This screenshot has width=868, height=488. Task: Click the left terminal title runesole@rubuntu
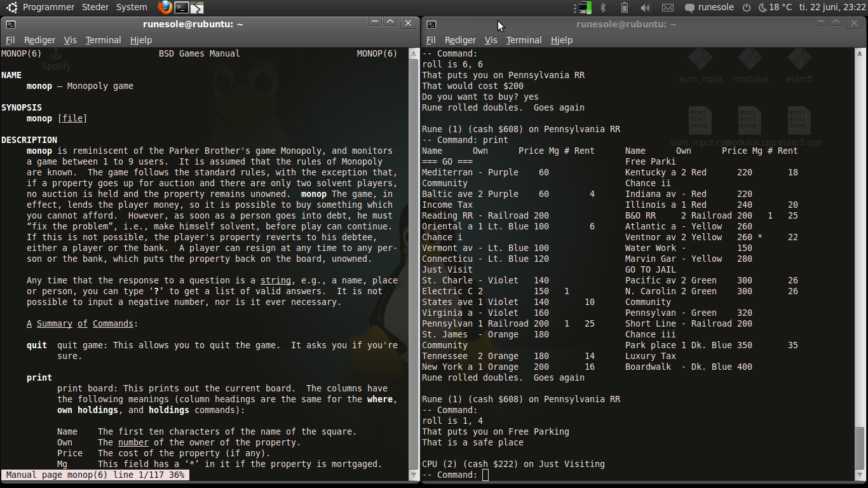coord(193,24)
